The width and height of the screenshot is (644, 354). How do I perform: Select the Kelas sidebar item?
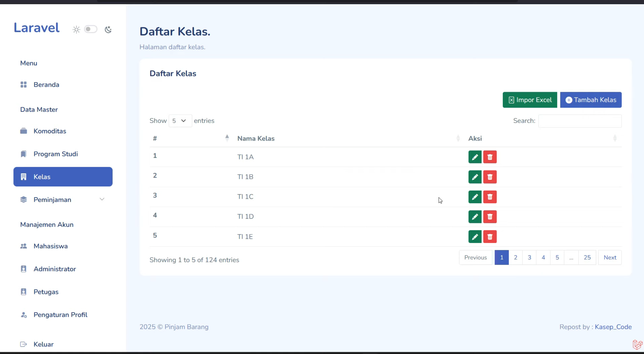tap(63, 177)
